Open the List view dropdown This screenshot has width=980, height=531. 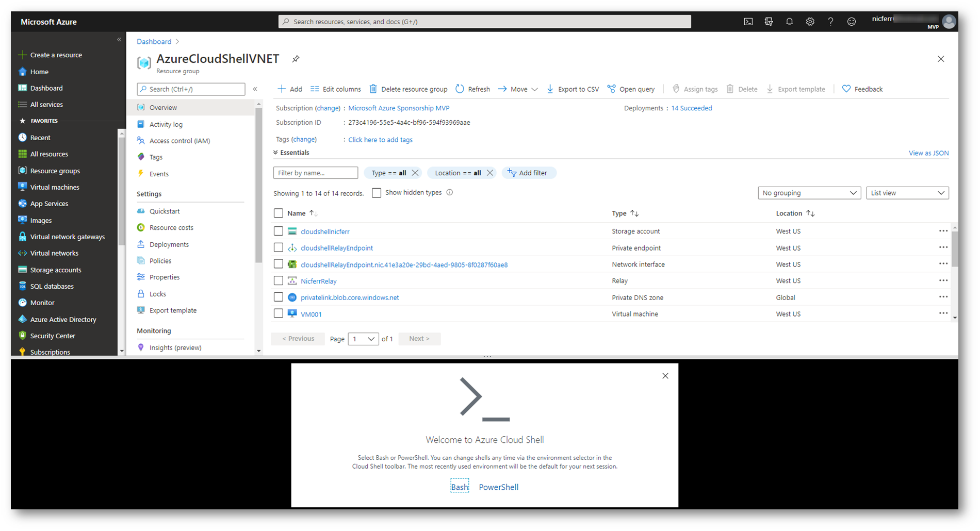pyautogui.click(x=907, y=193)
